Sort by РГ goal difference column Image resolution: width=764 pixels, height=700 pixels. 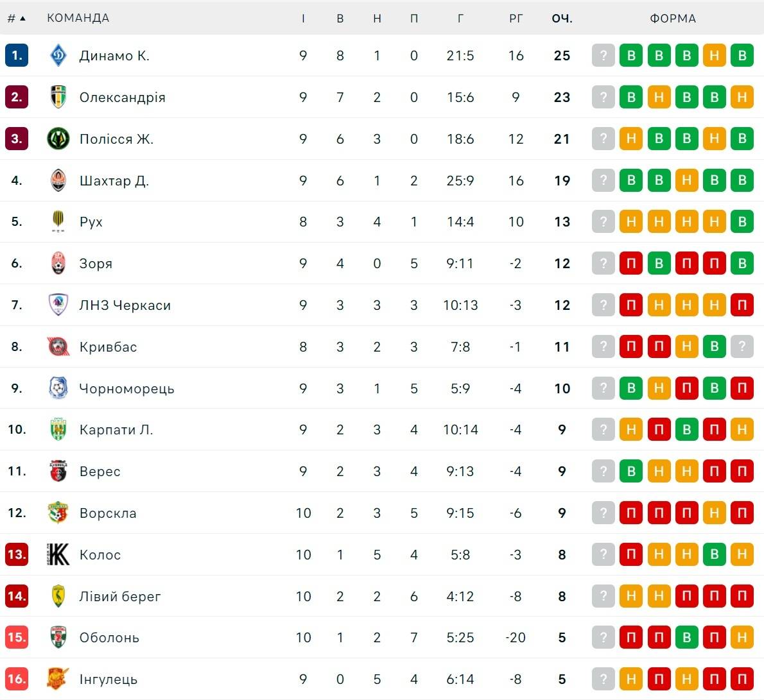pyautogui.click(x=516, y=19)
